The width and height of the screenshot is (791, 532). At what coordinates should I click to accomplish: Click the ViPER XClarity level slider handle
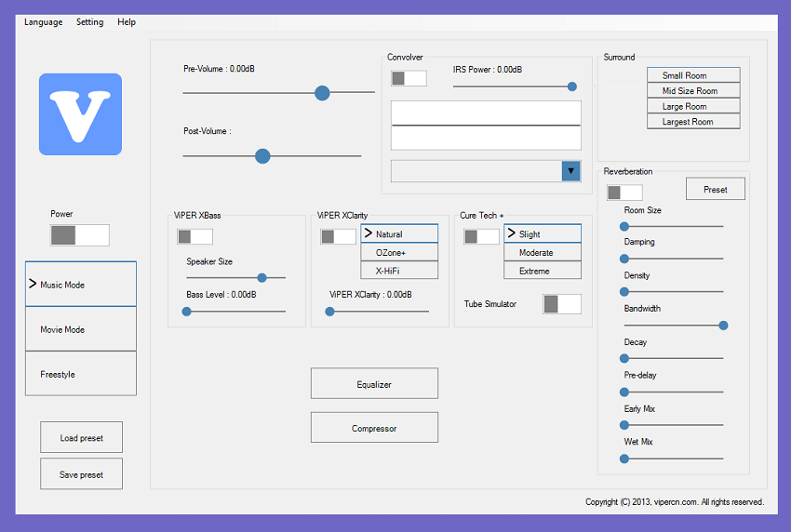click(x=330, y=312)
